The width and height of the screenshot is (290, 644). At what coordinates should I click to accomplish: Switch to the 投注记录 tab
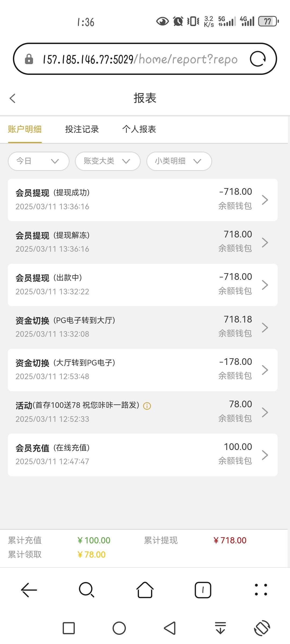[x=82, y=129]
